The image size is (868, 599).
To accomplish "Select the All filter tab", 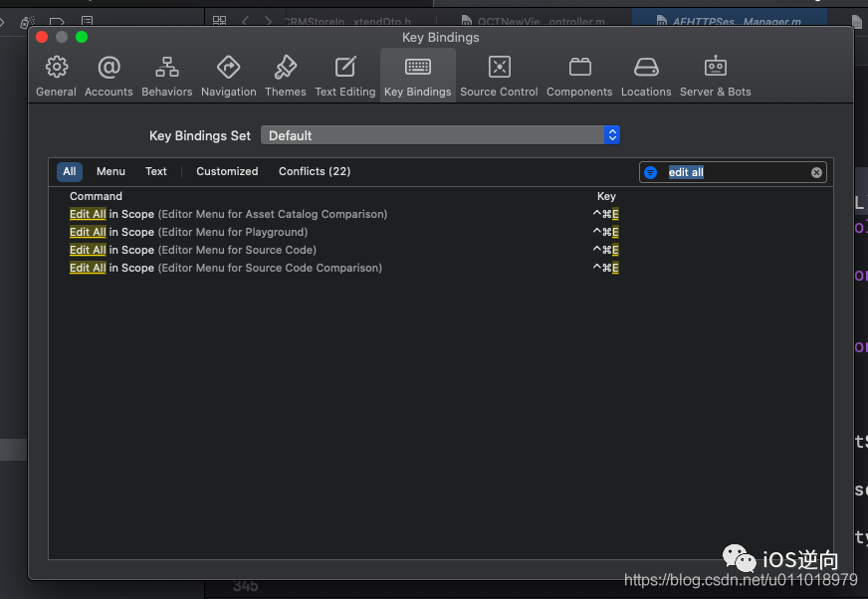I will 70,171.
